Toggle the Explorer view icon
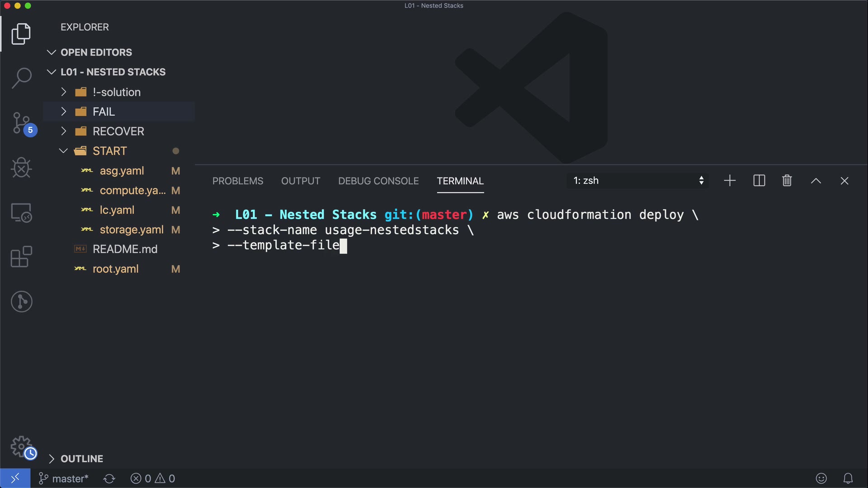 [x=21, y=34]
